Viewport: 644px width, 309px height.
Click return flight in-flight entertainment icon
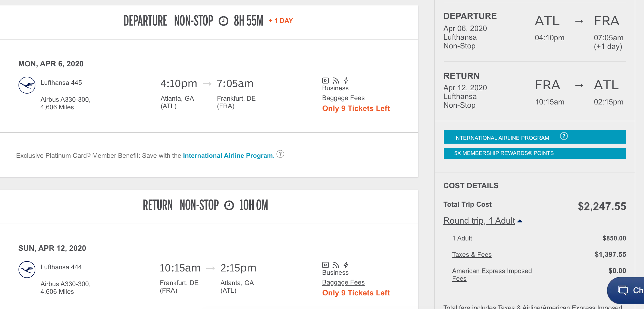pos(325,265)
